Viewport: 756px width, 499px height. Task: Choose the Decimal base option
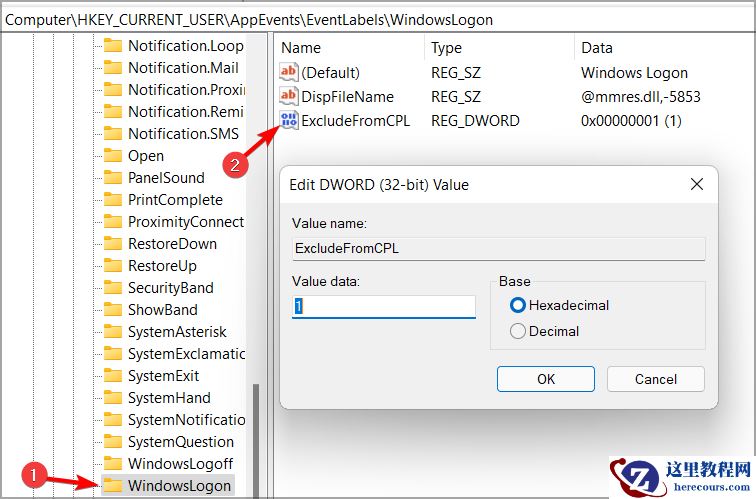coord(544,331)
